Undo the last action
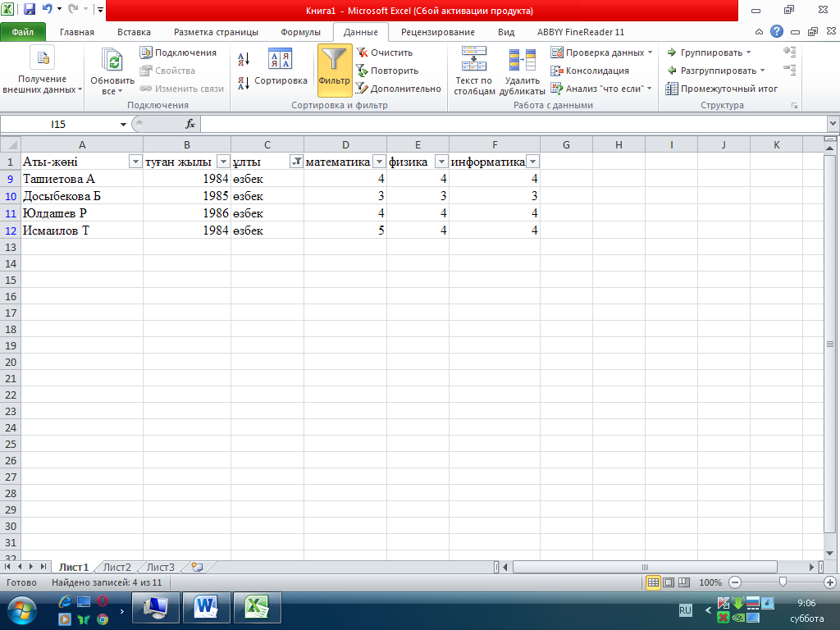Image resolution: width=840 pixels, height=630 pixels. click(x=47, y=9)
